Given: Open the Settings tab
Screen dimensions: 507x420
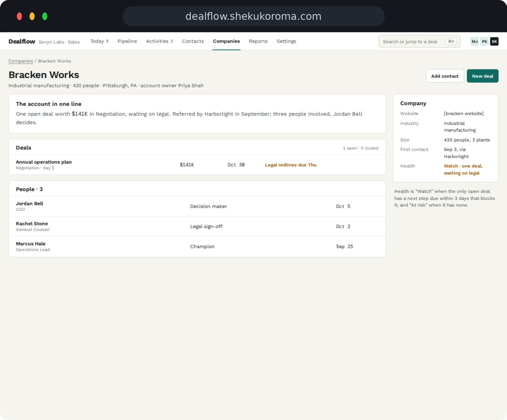Looking at the screenshot, I should [x=286, y=41].
